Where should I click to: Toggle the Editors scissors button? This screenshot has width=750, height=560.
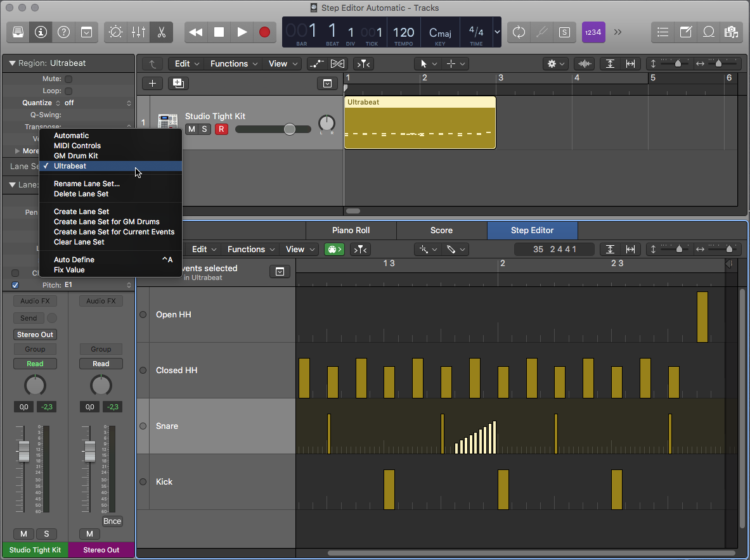click(x=161, y=32)
